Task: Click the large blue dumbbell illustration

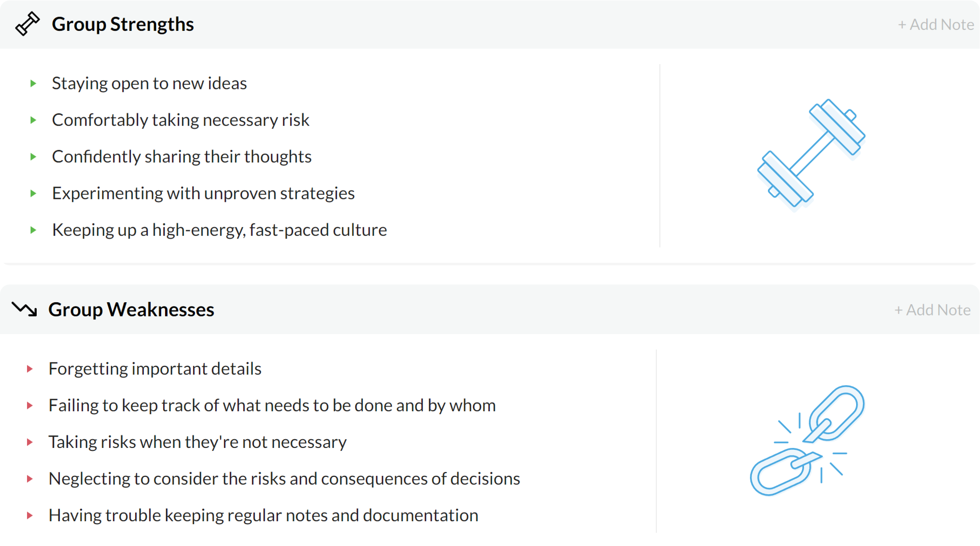Action: coord(811,154)
